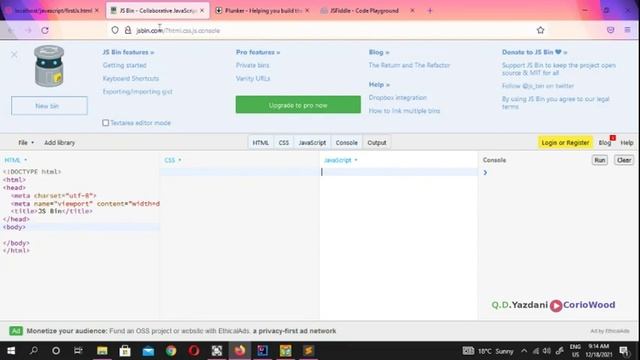
Task: Open the Blog menu item in the toolbar
Action: pyautogui.click(x=605, y=142)
